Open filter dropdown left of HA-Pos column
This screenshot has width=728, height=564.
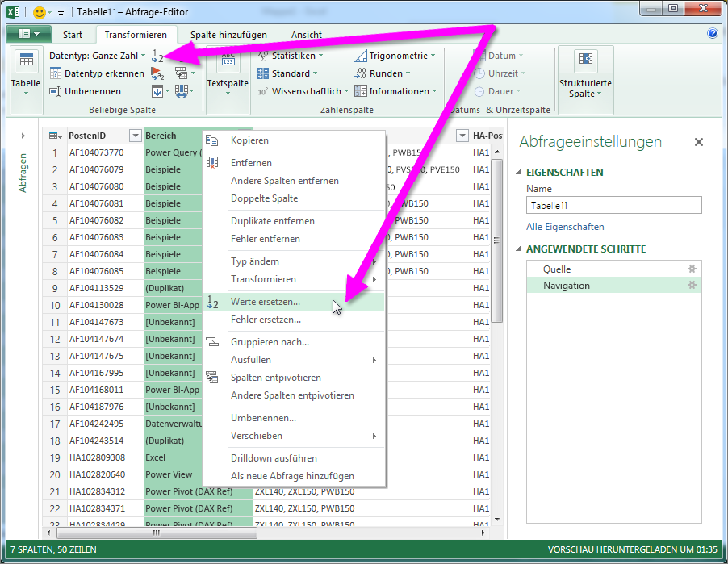tap(462, 136)
